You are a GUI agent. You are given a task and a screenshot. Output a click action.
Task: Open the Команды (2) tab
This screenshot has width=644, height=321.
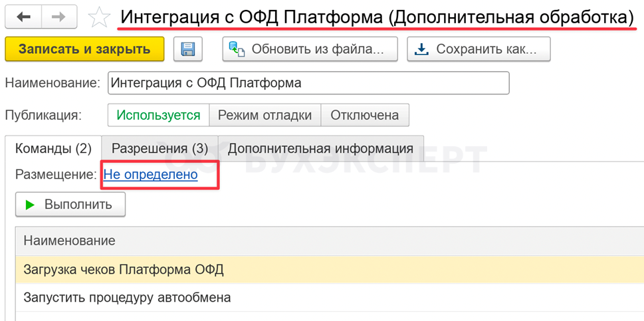(53, 149)
